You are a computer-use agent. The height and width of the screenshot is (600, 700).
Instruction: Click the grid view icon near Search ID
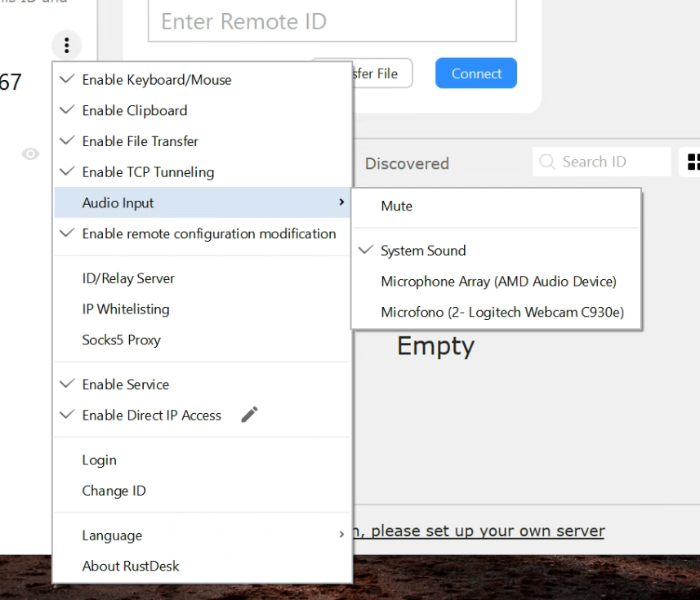tap(694, 162)
